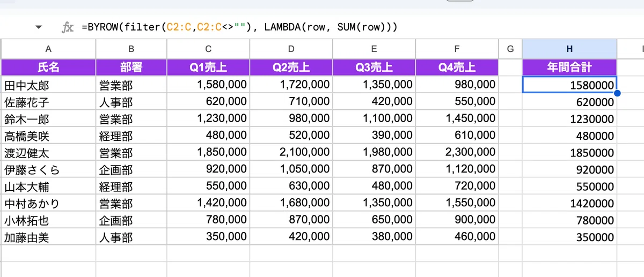
Task: Select the cell containing 渡辺健太
Action: click(x=48, y=153)
